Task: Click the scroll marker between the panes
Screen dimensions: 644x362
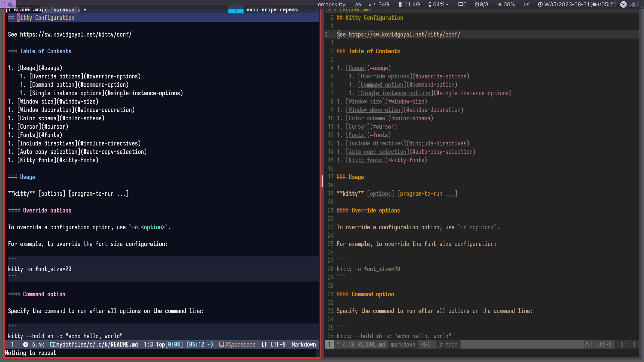Action: (x=322, y=181)
